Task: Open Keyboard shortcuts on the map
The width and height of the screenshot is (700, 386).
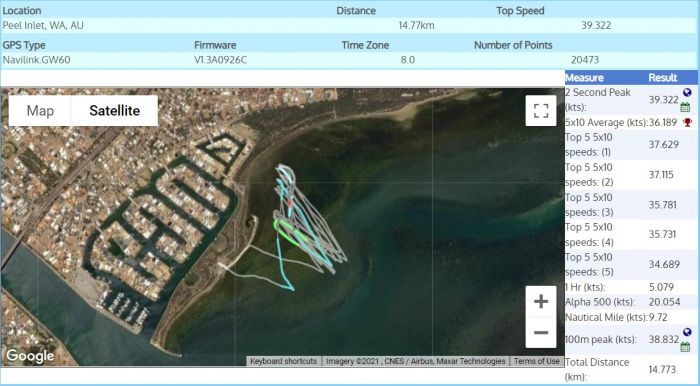Action: point(283,361)
